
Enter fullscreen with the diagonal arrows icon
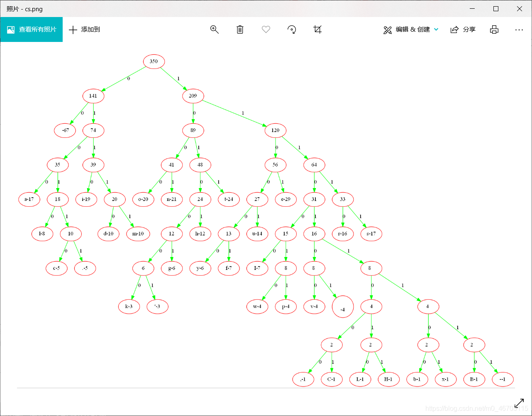pyautogui.click(x=519, y=403)
